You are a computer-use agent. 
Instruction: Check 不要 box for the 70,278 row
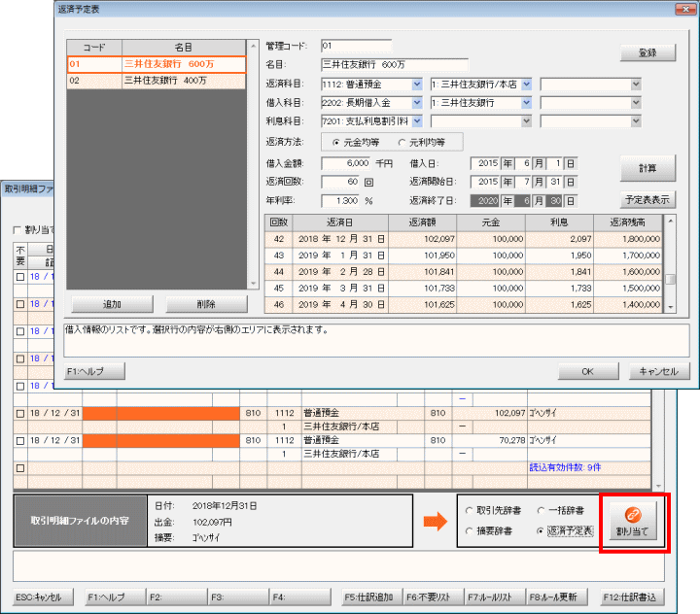[20, 441]
